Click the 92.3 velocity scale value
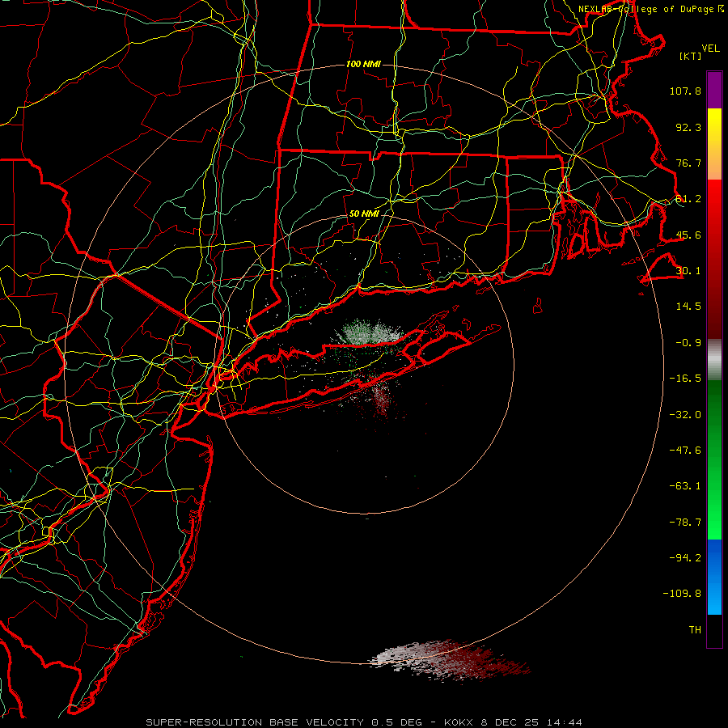 coord(688,127)
